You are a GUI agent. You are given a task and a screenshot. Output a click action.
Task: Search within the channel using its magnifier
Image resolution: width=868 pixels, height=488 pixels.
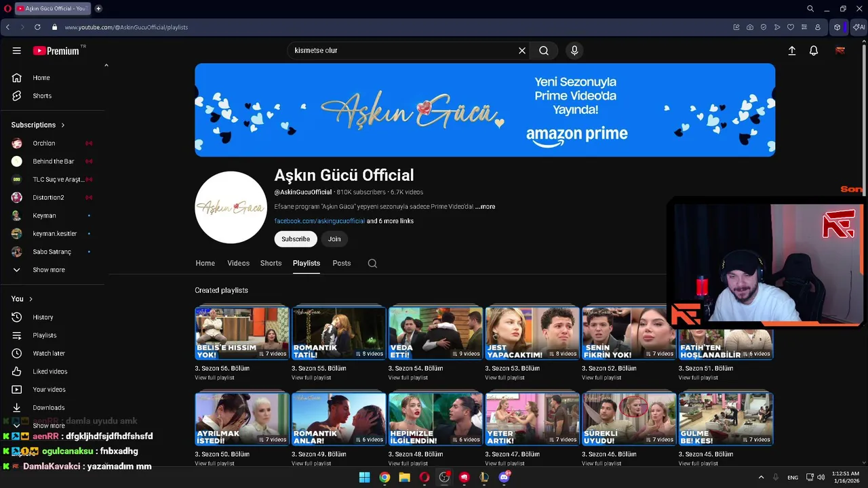point(372,264)
